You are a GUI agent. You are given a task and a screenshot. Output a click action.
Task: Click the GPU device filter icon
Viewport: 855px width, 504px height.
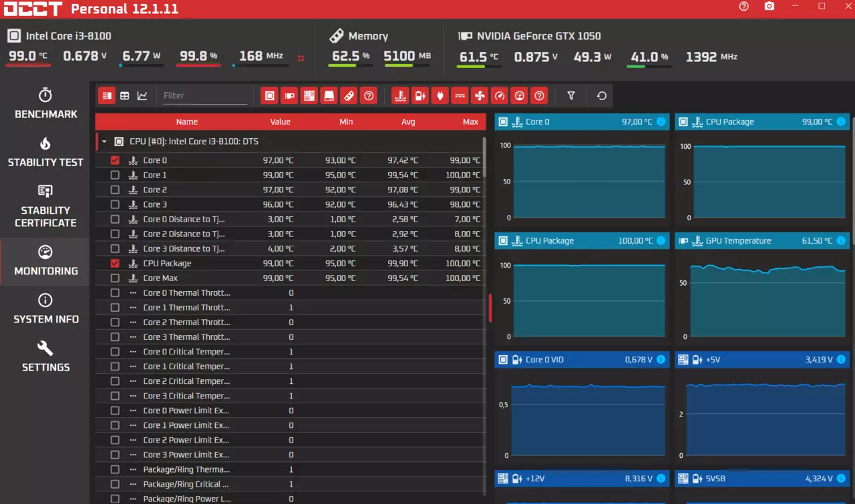point(289,95)
